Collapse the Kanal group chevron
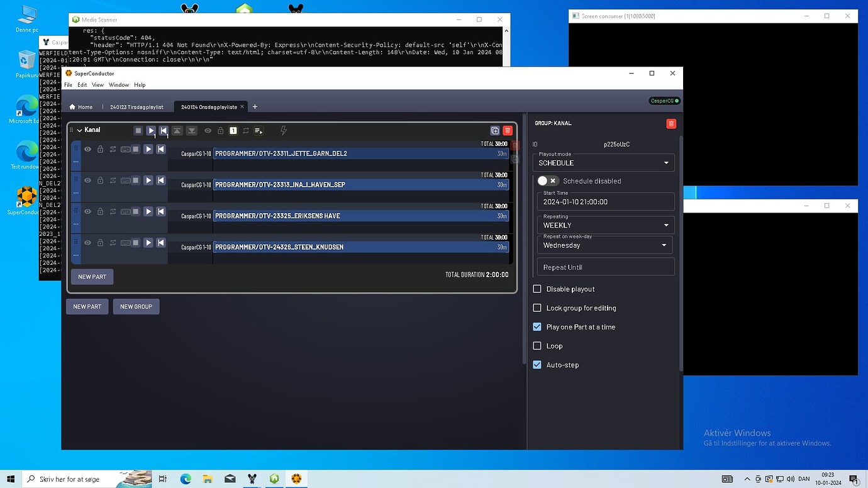Image resolution: width=868 pixels, height=488 pixels. click(80, 130)
